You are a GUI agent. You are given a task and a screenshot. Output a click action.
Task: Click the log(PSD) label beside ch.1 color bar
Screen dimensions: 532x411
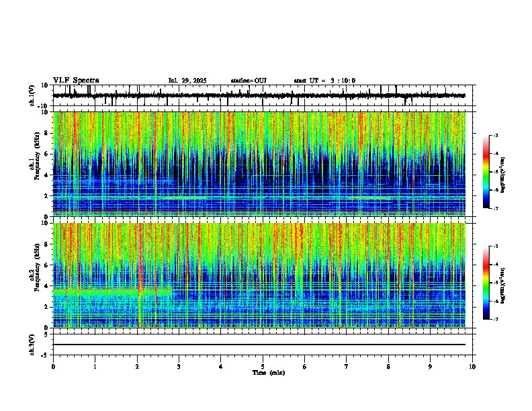(x=503, y=175)
